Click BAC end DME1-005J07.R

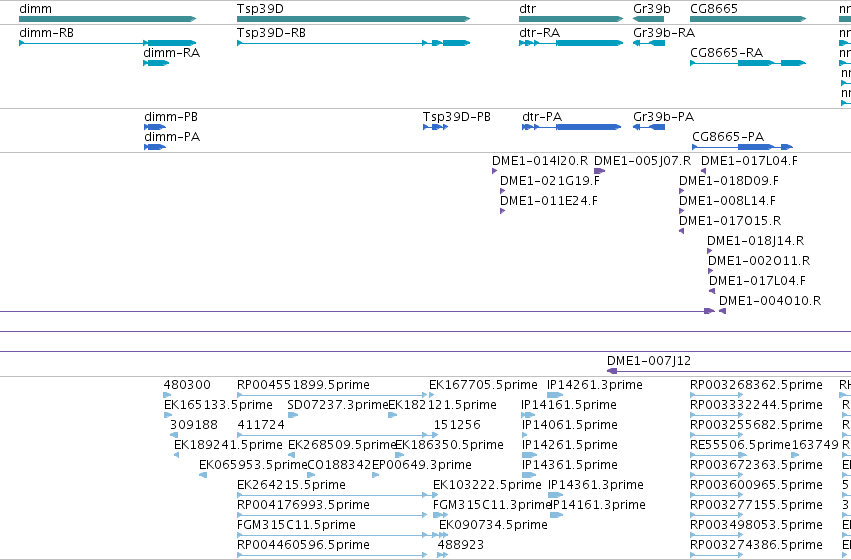643,161
